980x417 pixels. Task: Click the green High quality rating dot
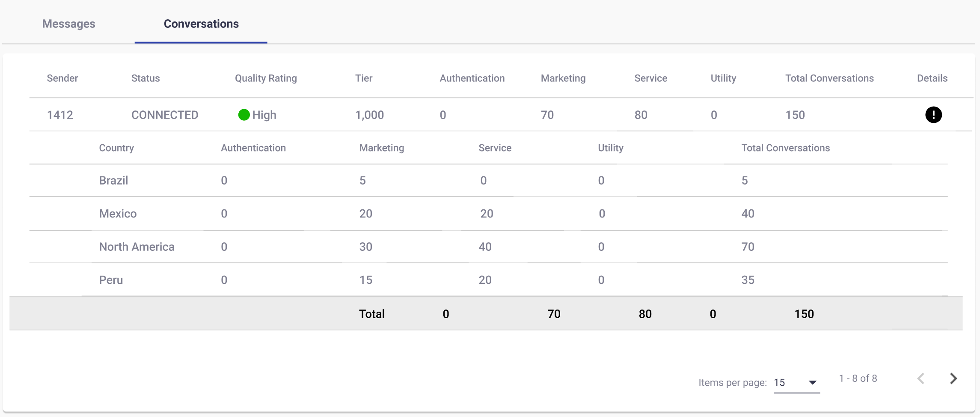(244, 115)
